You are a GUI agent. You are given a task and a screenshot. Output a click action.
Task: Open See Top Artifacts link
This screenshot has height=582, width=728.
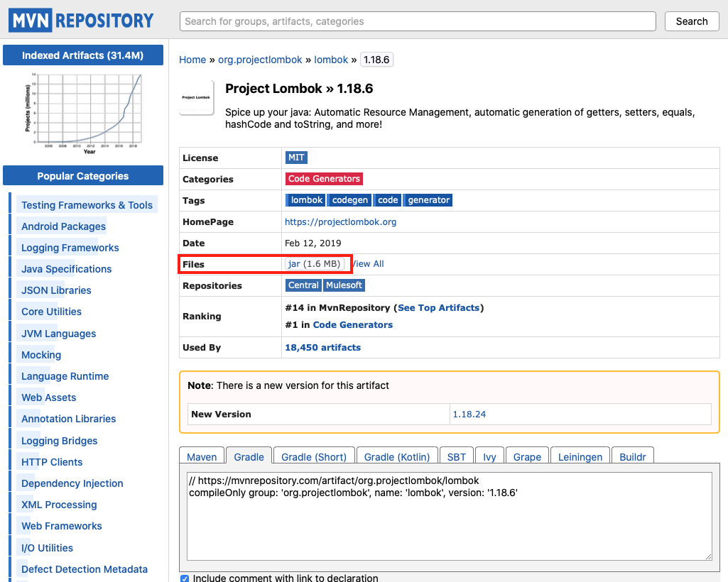coord(438,308)
